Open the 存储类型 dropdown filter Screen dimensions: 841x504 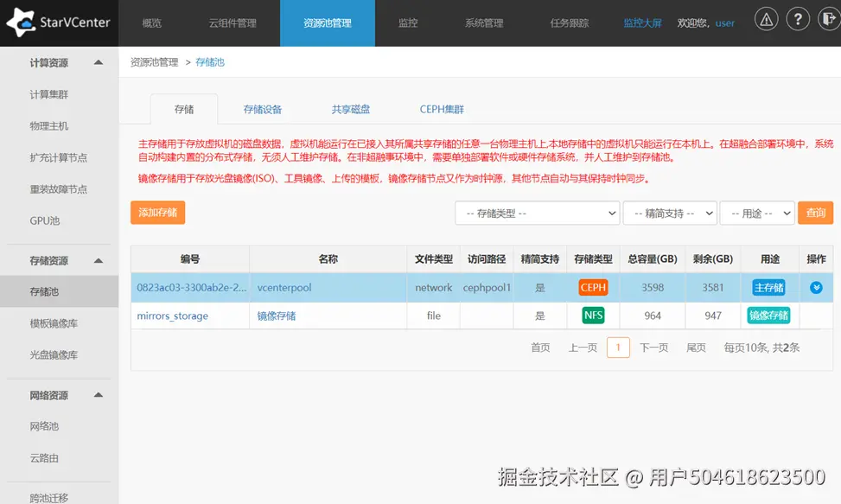(538, 213)
